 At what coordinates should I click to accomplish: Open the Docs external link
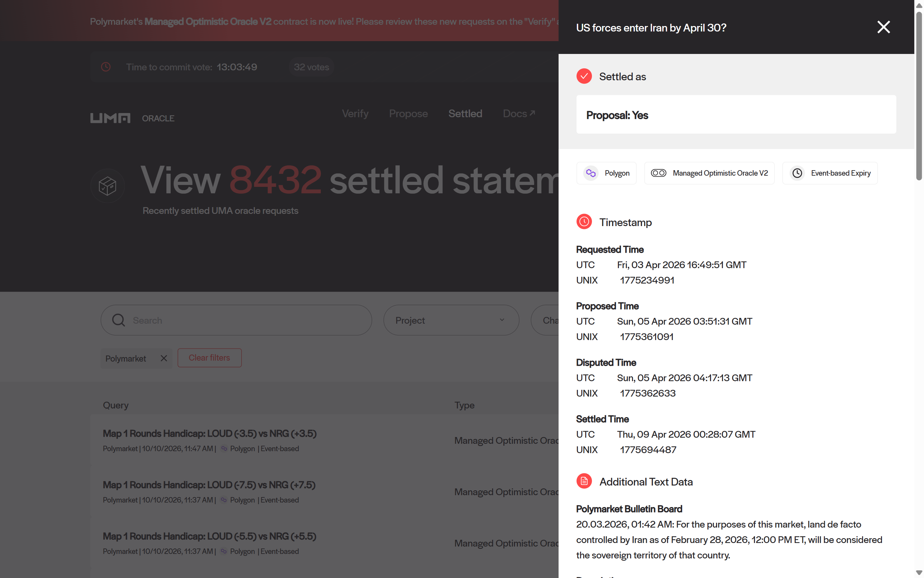pyautogui.click(x=519, y=114)
